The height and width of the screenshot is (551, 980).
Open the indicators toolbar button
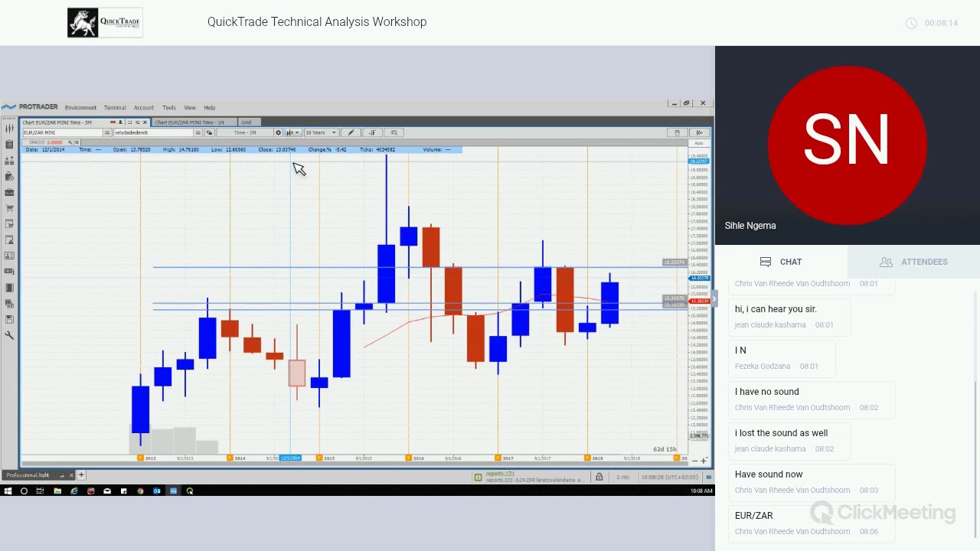[x=372, y=132]
